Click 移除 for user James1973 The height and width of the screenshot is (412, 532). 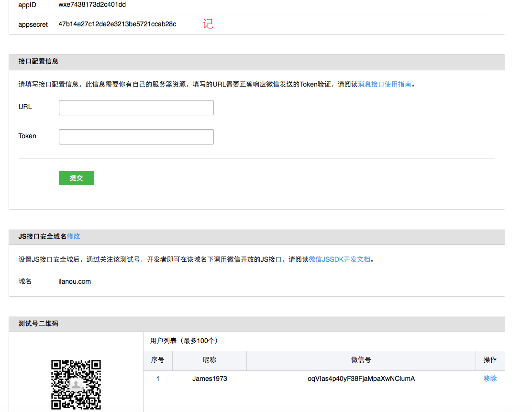point(490,379)
